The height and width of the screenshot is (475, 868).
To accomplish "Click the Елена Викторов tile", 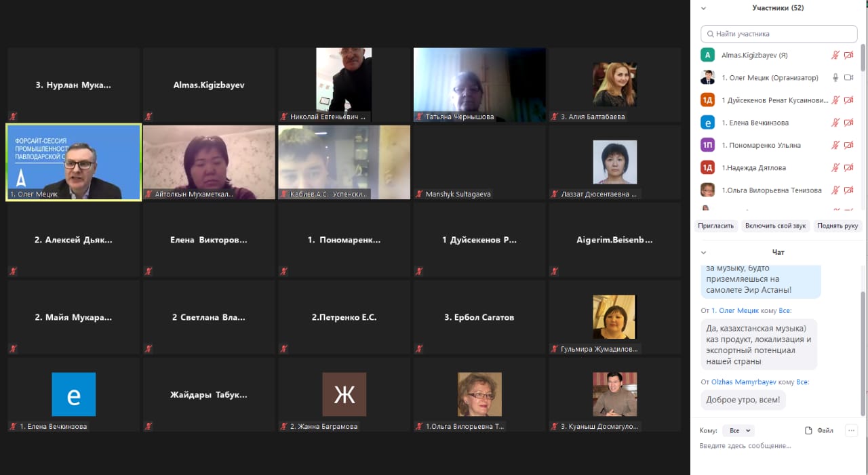I will click(x=209, y=240).
